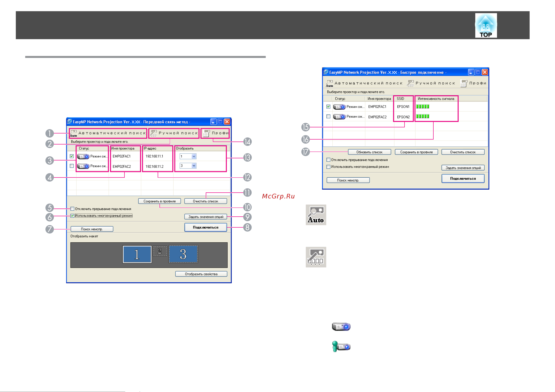The height and width of the screenshot is (392, 555).
Task: Check the EMP02FAC2 projector checkbox in the left window
Action: (72, 166)
